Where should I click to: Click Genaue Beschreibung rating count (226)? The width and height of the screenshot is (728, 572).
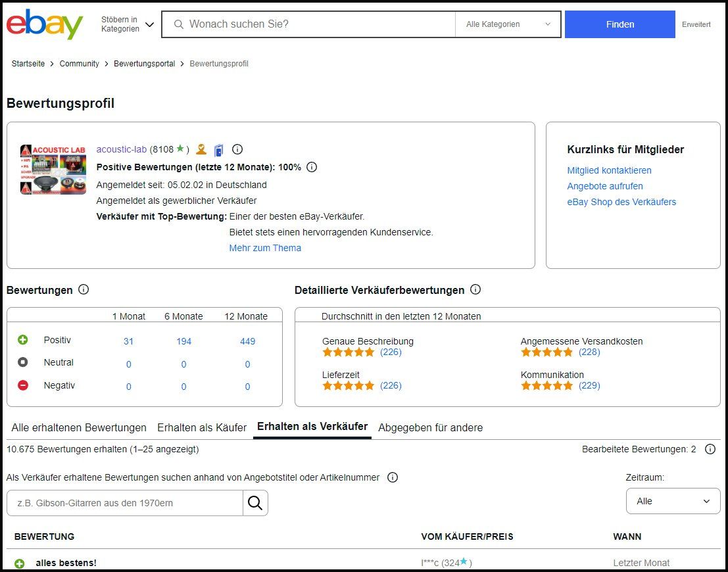pyautogui.click(x=391, y=352)
